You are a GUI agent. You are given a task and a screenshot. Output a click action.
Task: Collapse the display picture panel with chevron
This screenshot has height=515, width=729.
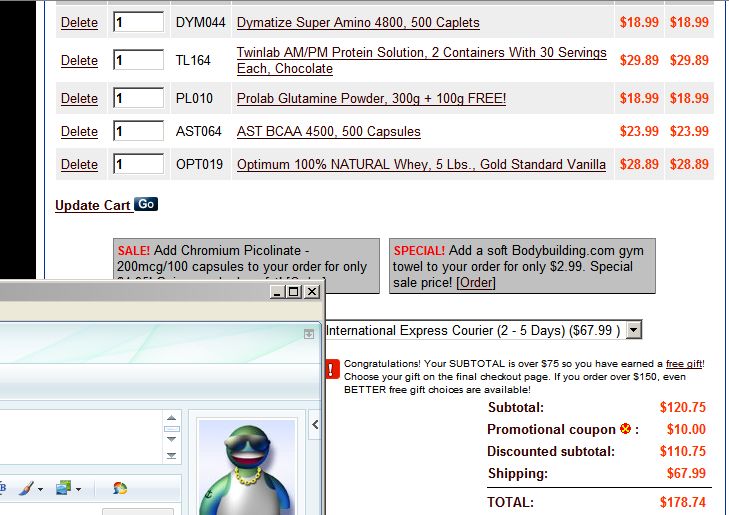pos(315,424)
